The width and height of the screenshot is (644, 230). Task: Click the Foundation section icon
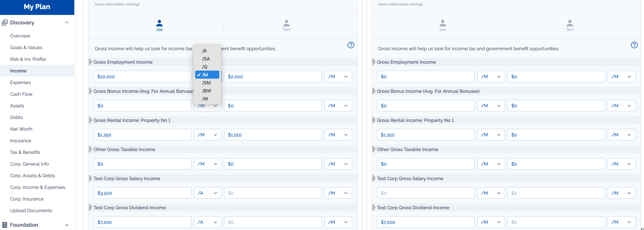[x=5, y=225]
